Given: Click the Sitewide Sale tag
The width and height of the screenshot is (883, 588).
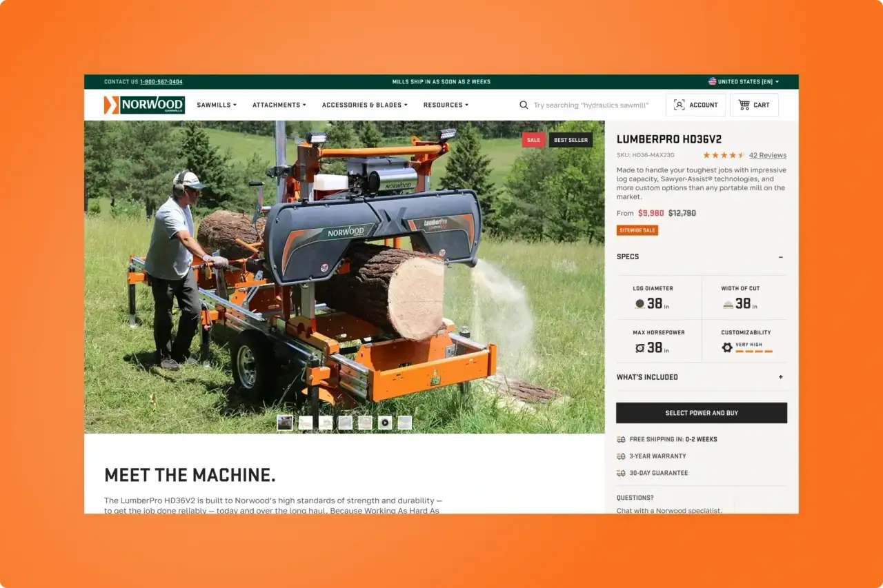Looking at the screenshot, I should point(637,230).
